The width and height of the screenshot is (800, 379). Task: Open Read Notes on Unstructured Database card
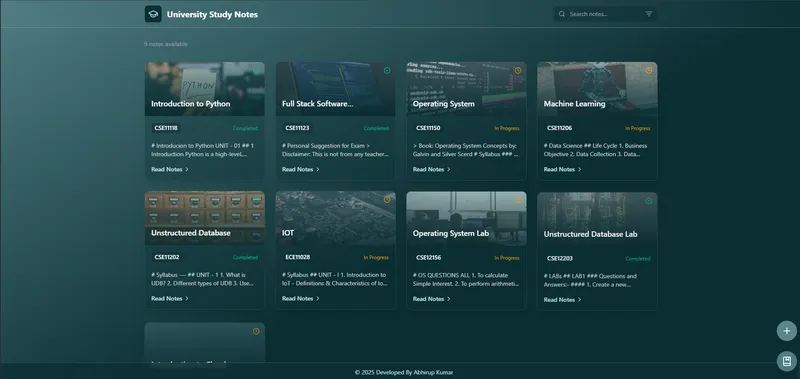170,298
